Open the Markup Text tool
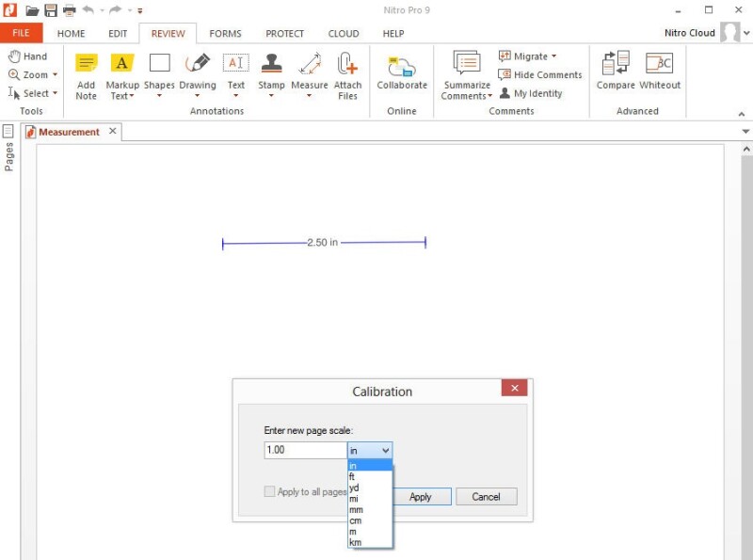Viewport: 753px width, 560px height. (121, 64)
